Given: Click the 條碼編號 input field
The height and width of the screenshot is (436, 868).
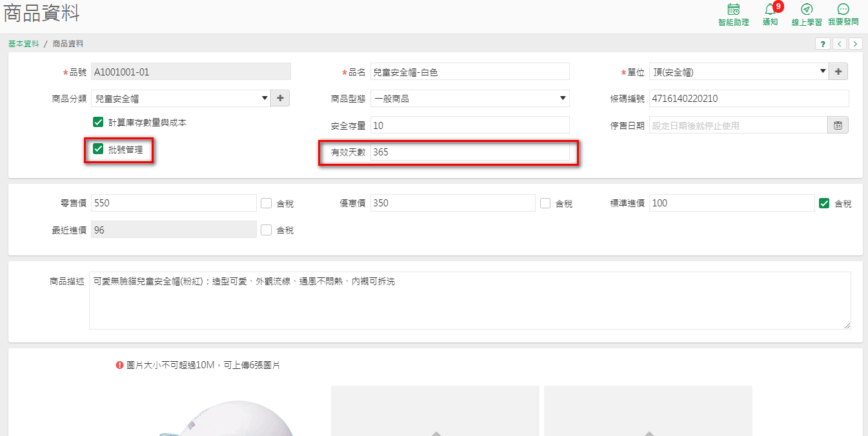Looking at the screenshot, I should pyautogui.click(x=749, y=98).
